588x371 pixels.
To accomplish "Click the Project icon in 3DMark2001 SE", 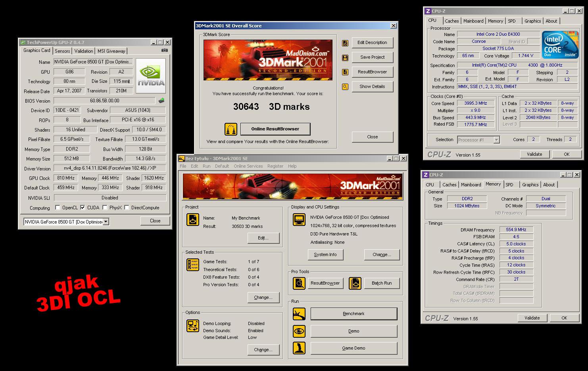I will pyautogui.click(x=193, y=220).
